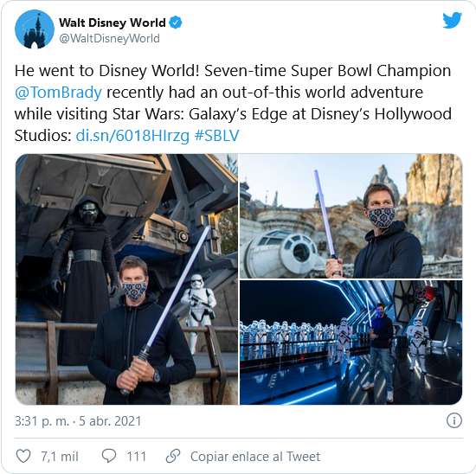Select Copiar enlace al Tweet

coord(255,457)
